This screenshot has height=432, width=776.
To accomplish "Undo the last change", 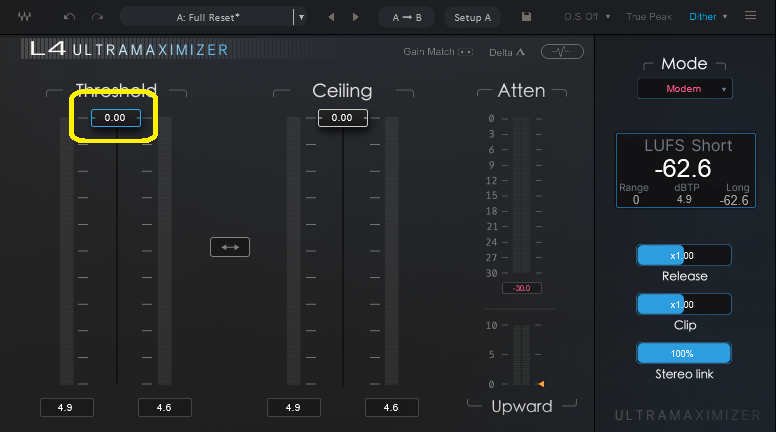I will point(69,17).
